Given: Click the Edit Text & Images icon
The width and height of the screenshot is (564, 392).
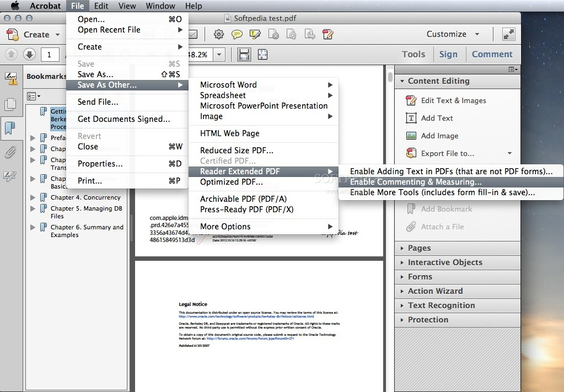Looking at the screenshot, I should coord(411,100).
